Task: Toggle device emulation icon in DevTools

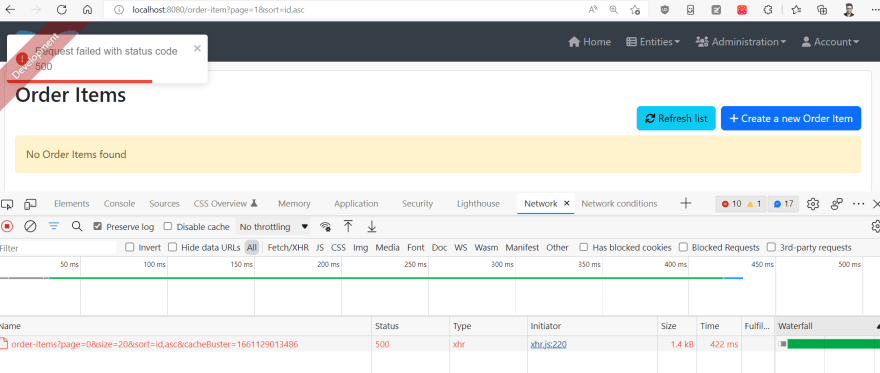Action: coord(30,204)
